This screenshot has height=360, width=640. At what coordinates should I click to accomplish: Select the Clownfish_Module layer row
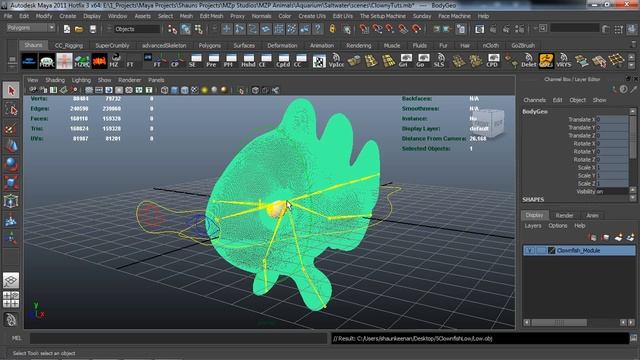point(579,251)
